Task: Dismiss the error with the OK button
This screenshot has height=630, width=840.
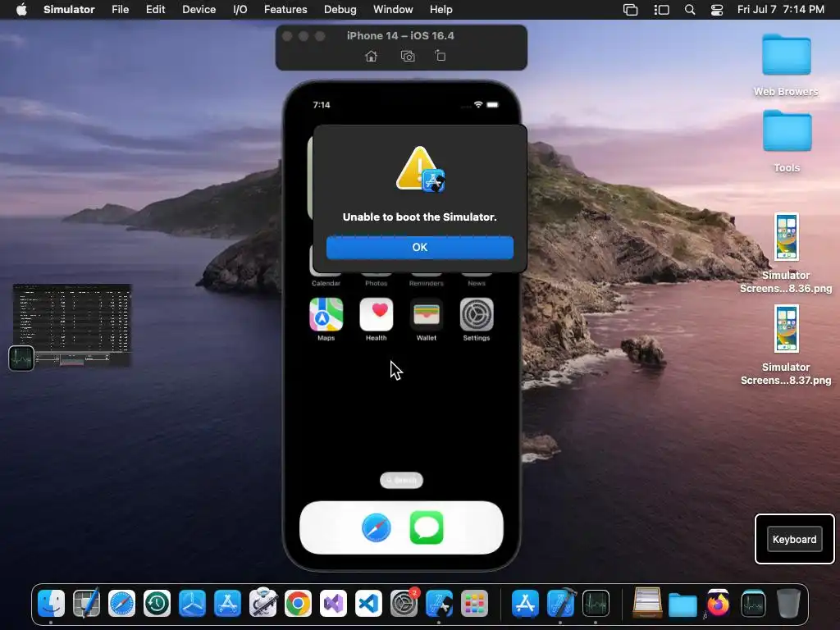Action: 419,247
